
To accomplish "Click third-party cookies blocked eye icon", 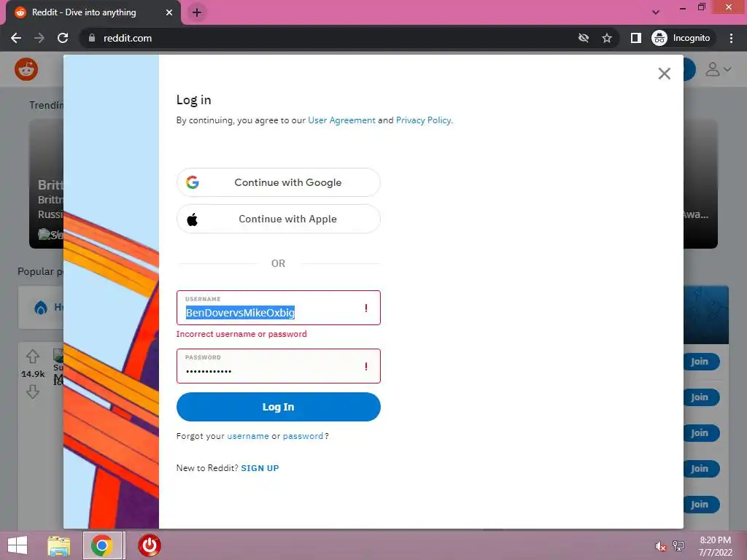I will pos(584,38).
